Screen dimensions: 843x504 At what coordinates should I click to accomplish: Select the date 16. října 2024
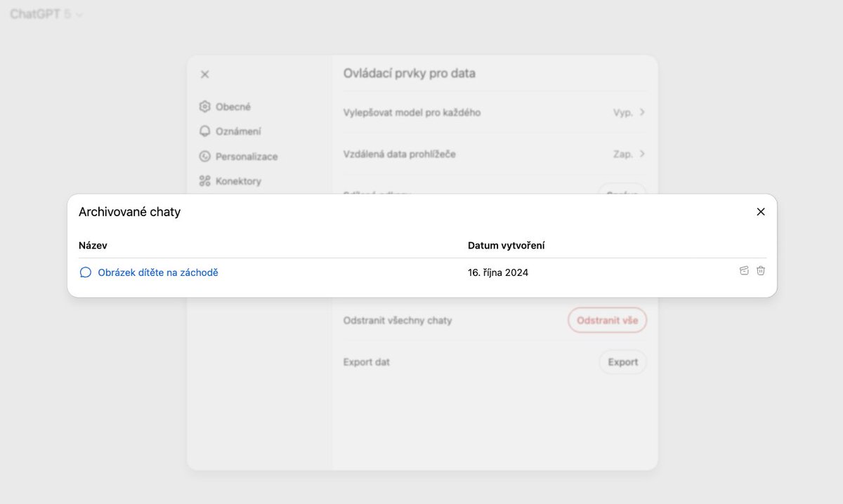(498, 272)
